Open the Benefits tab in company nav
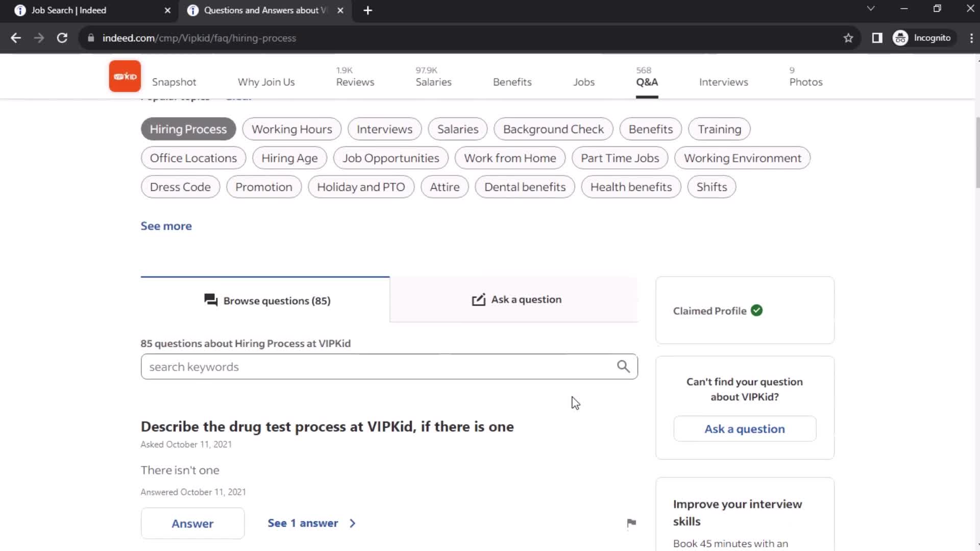 (x=512, y=82)
